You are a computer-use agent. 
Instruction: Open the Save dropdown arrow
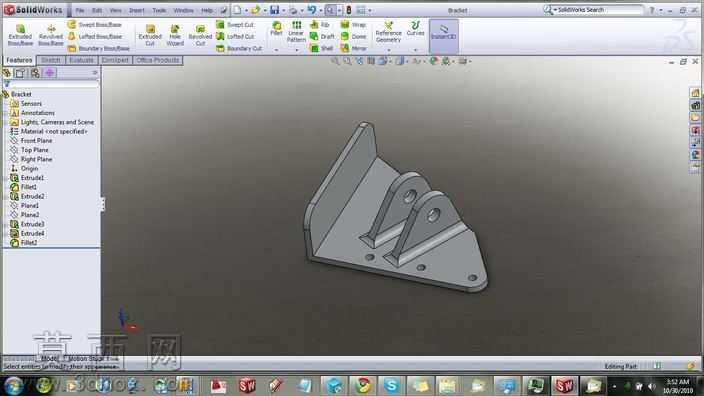[x=283, y=10]
